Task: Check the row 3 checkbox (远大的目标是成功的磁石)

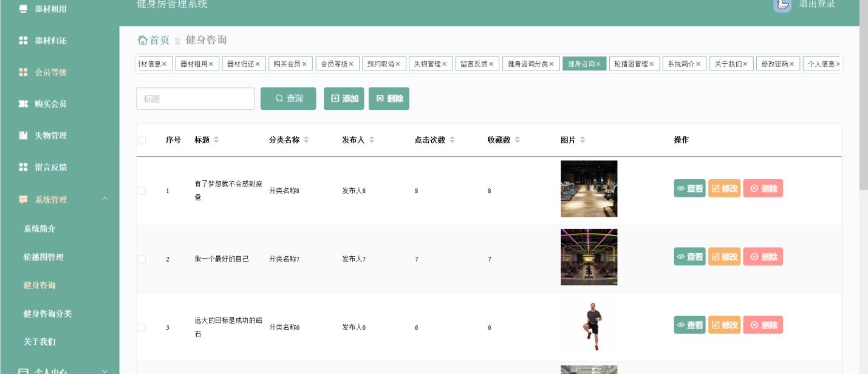Action: coord(142,327)
